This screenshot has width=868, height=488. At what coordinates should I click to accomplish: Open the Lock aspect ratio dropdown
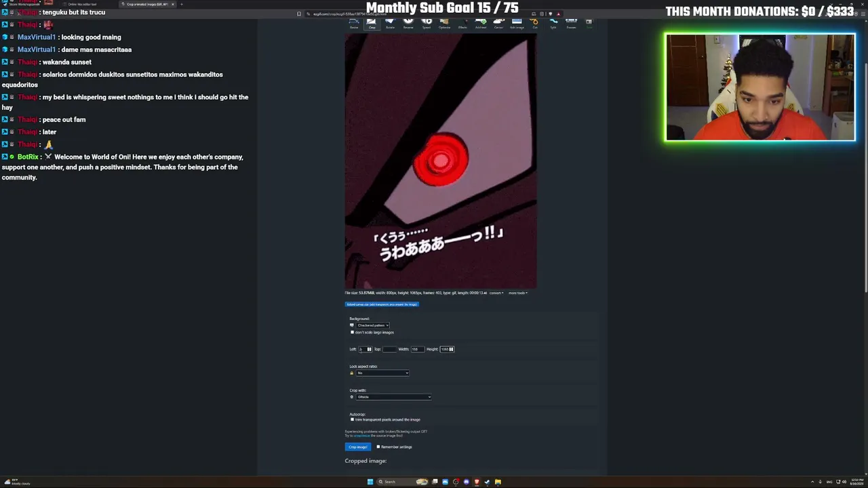(x=382, y=373)
